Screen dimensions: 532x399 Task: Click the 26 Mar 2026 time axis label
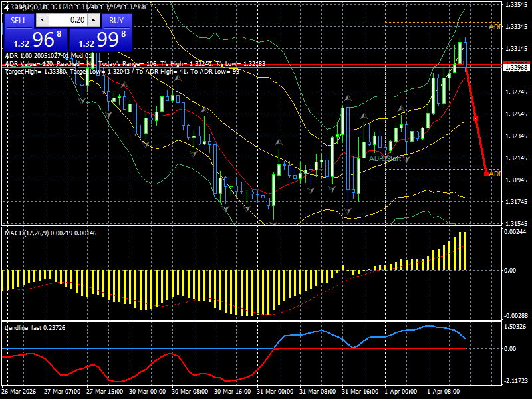click(19, 392)
